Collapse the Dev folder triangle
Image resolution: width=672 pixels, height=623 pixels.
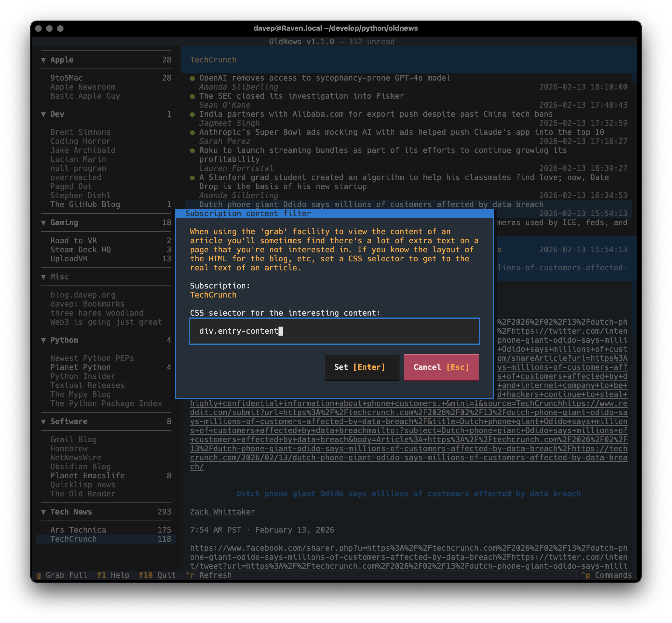[x=44, y=114]
